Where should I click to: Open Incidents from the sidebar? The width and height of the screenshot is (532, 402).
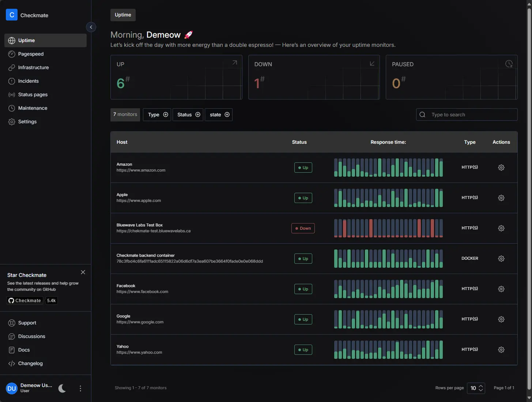pyautogui.click(x=28, y=81)
